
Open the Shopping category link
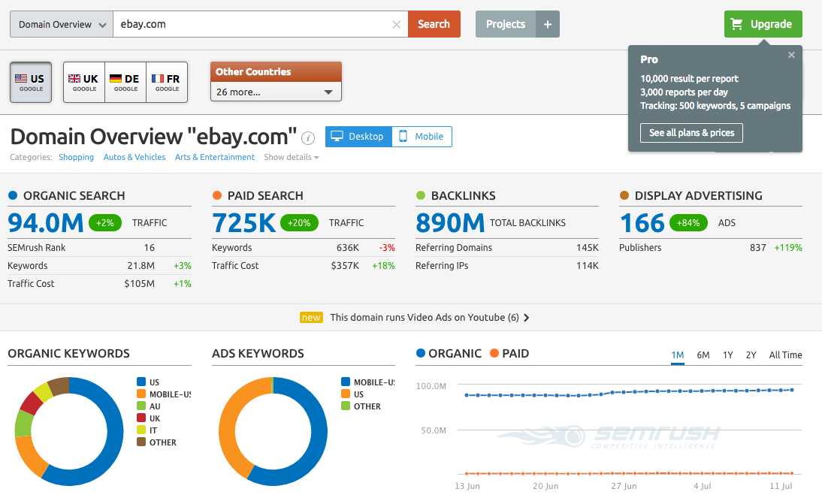[76, 157]
